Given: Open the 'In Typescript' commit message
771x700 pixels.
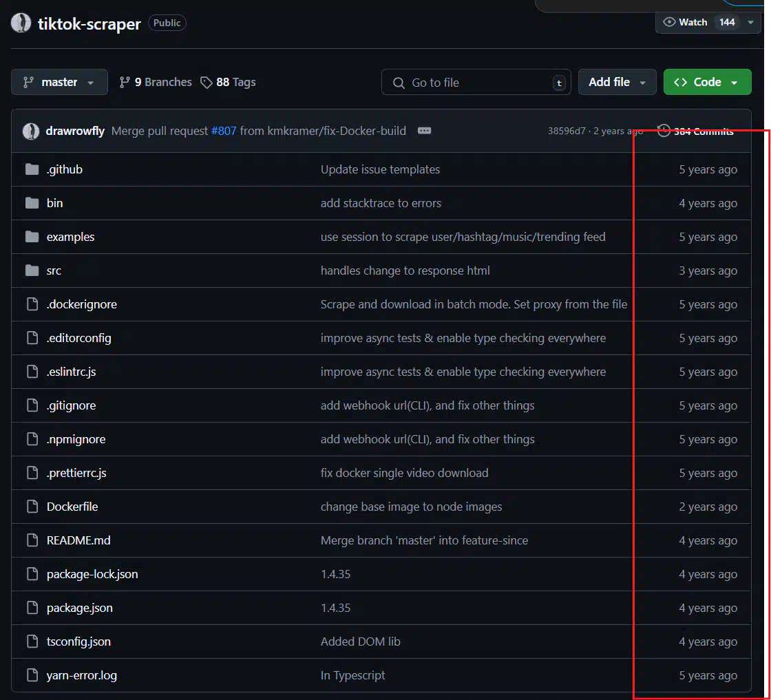Looking at the screenshot, I should (x=353, y=675).
